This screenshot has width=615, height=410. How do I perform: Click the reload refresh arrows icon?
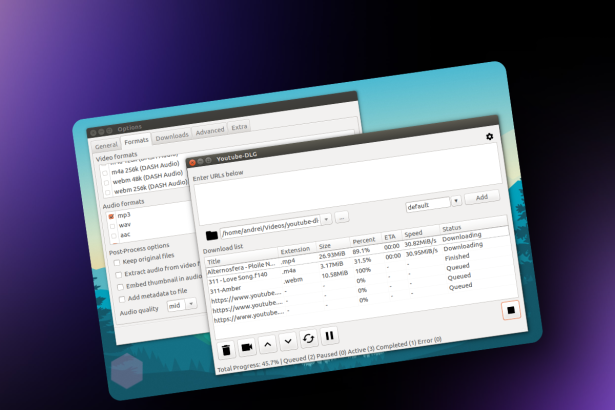(309, 339)
